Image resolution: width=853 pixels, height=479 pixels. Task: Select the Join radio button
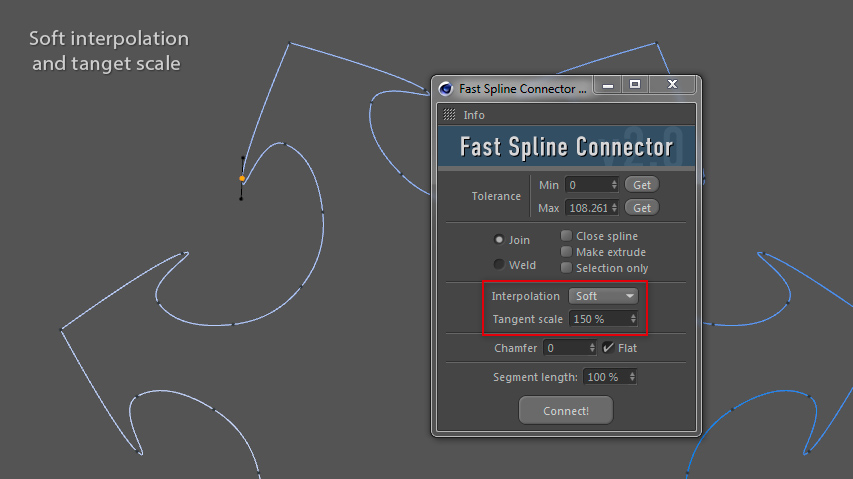[x=499, y=239]
